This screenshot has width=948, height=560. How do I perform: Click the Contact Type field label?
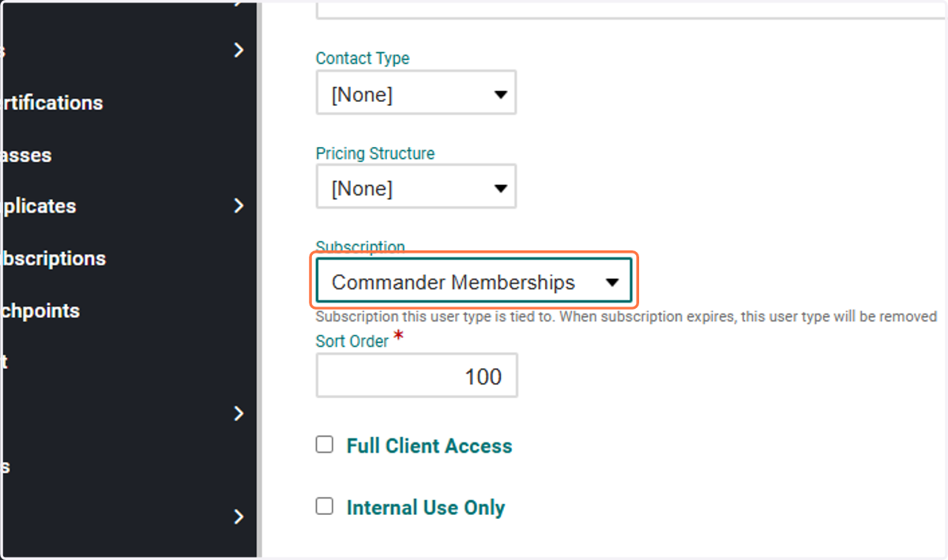[x=363, y=58]
